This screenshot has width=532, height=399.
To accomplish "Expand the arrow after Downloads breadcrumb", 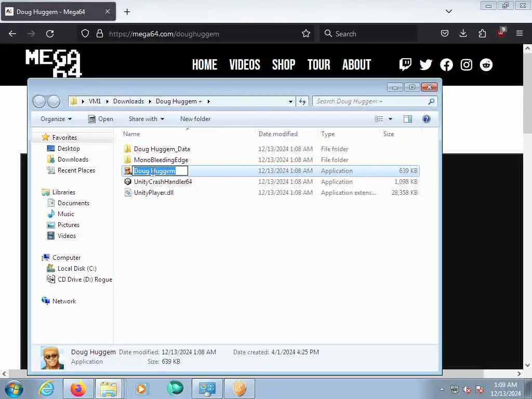I will [150, 101].
